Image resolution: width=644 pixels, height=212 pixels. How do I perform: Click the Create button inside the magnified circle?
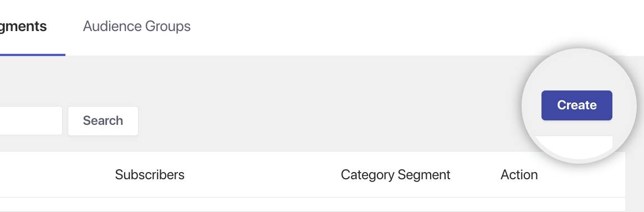576,105
